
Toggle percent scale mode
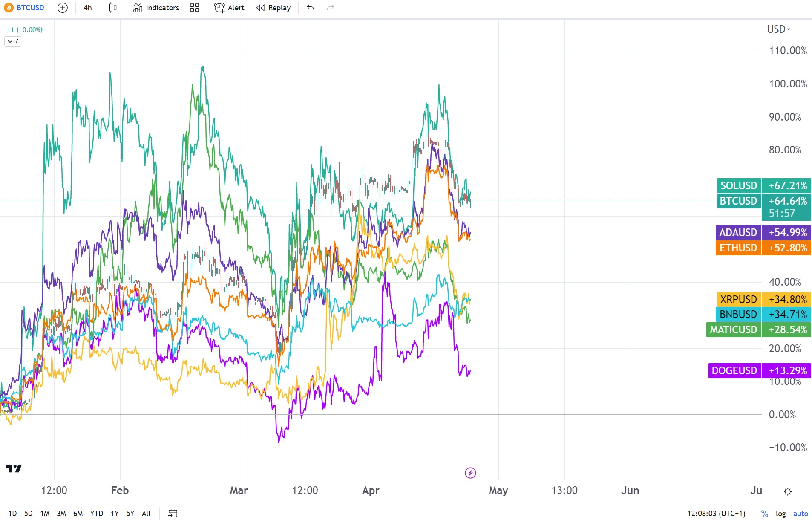[x=765, y=514]
